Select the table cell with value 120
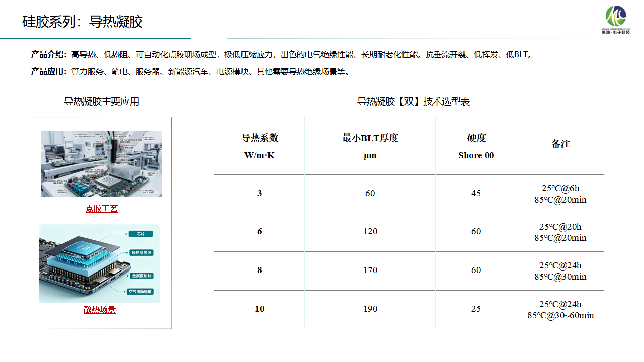This screenshot has height=362, width=644. 370,232
